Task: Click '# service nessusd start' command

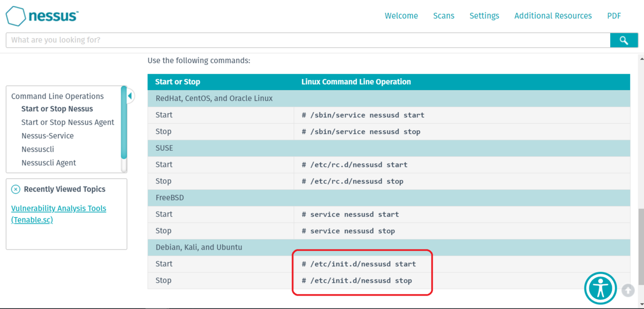Action: (x=350, y=215)
